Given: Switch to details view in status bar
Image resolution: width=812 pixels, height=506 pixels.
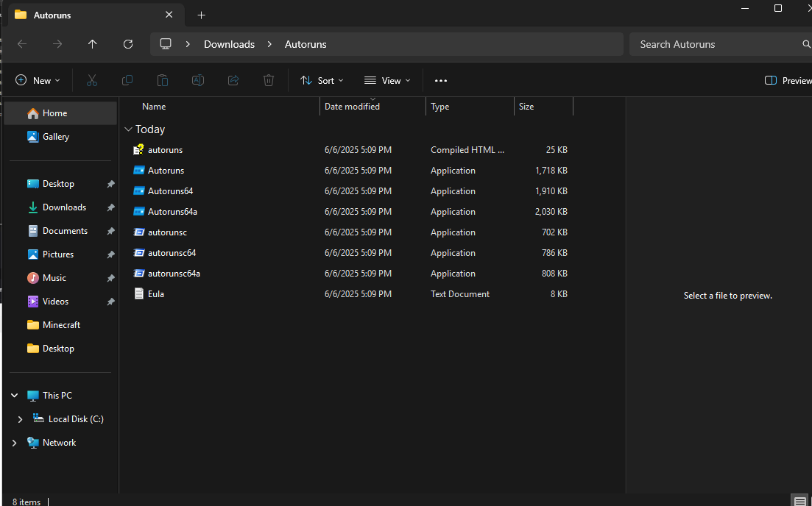Looking at the screenshot, I should [x=800, y=502].
